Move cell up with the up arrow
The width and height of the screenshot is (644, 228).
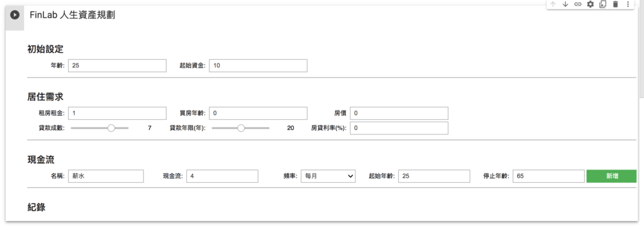click(552, 4)
